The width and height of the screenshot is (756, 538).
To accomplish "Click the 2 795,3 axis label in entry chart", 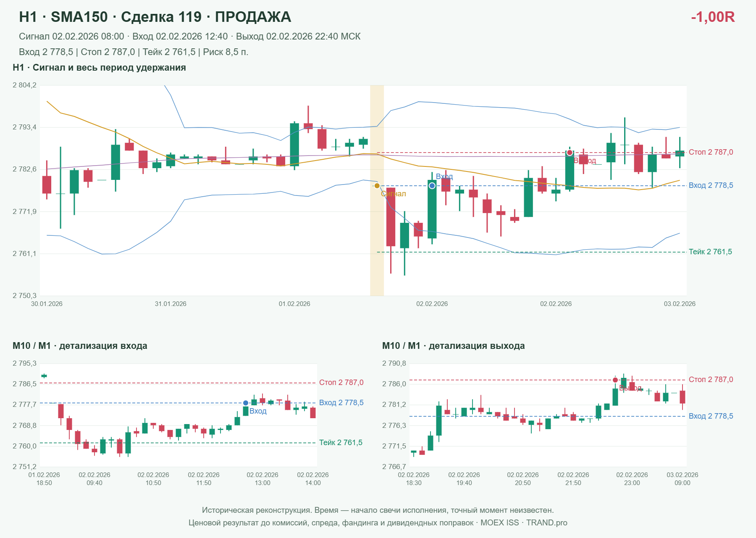I will point(24,364).
